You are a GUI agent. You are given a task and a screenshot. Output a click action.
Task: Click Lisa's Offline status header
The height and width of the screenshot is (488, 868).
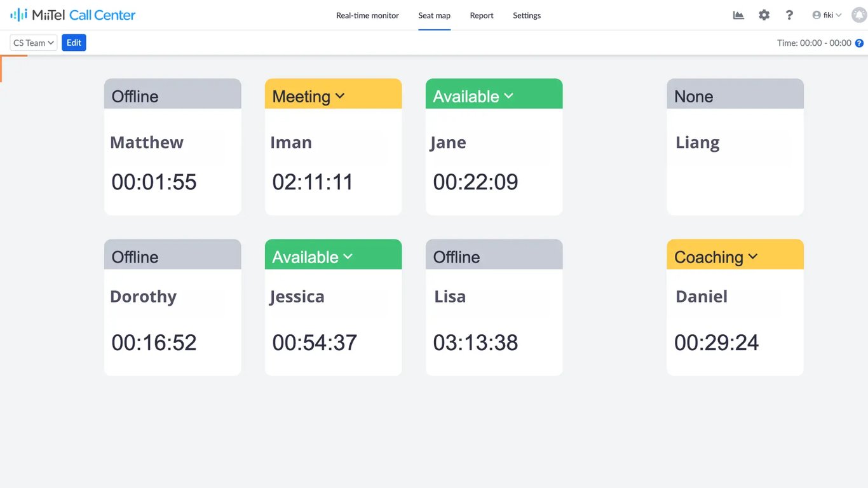tap(494, 255)
